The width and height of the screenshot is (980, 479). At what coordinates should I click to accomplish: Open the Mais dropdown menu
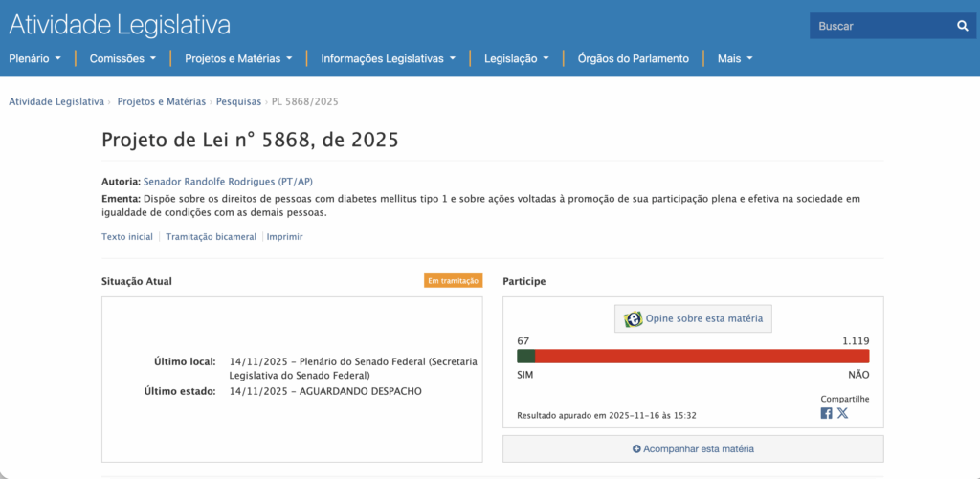735,58
